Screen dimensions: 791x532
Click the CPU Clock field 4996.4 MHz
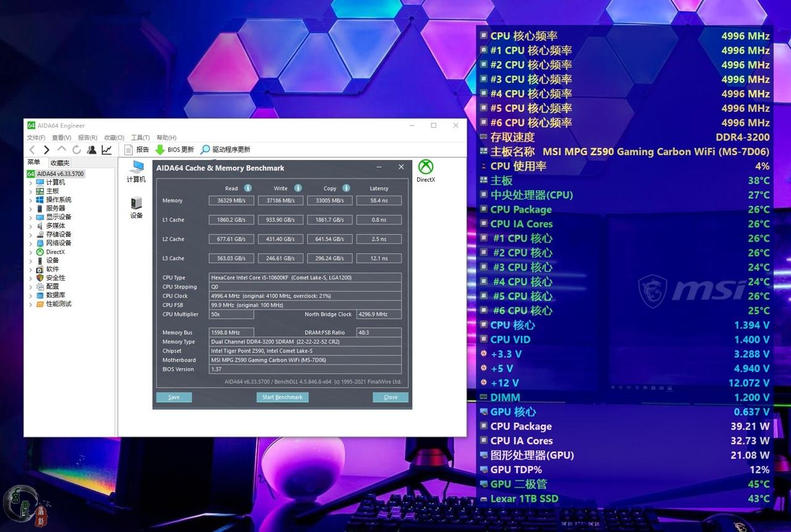click(x=305, y=296)
